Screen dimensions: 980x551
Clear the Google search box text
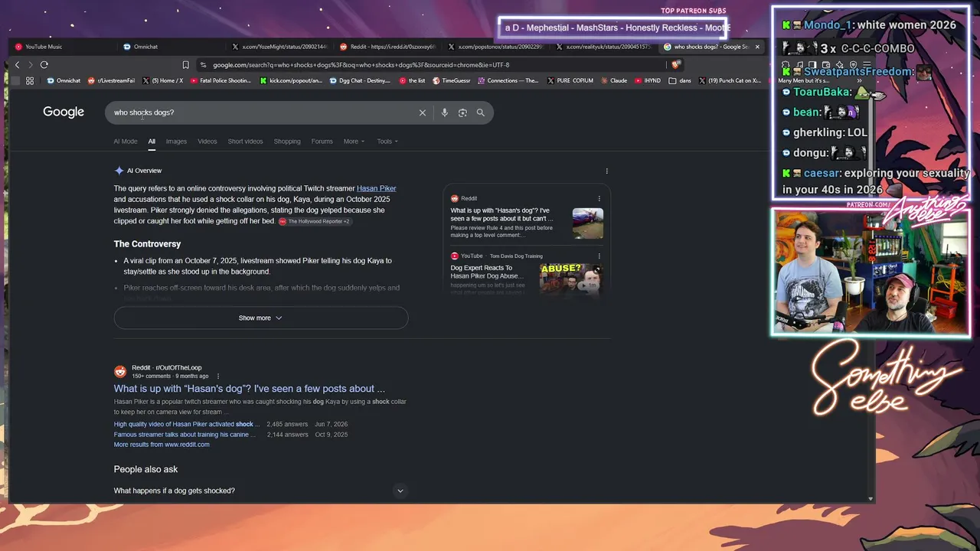422,112
